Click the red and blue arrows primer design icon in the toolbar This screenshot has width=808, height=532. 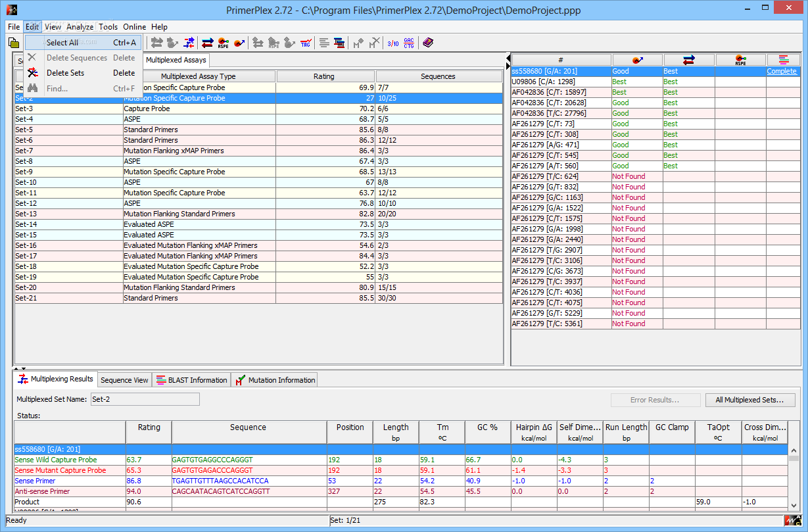[x=207, y=43]
